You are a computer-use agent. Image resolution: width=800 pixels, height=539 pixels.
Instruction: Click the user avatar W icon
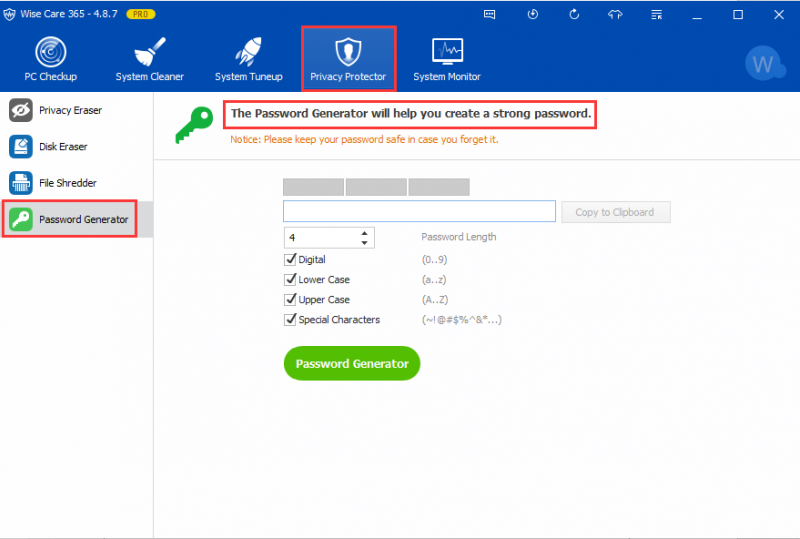pos(764,64)
